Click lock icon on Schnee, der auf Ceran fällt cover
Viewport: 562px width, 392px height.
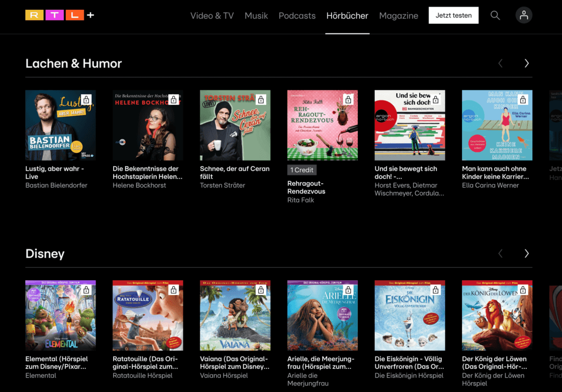point(261,100)
